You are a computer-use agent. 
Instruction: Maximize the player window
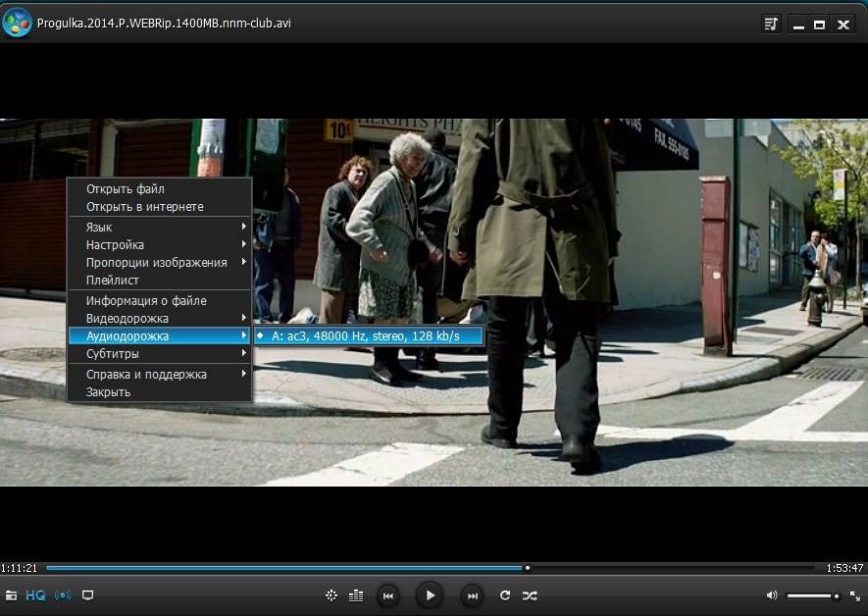coord(820,25)
